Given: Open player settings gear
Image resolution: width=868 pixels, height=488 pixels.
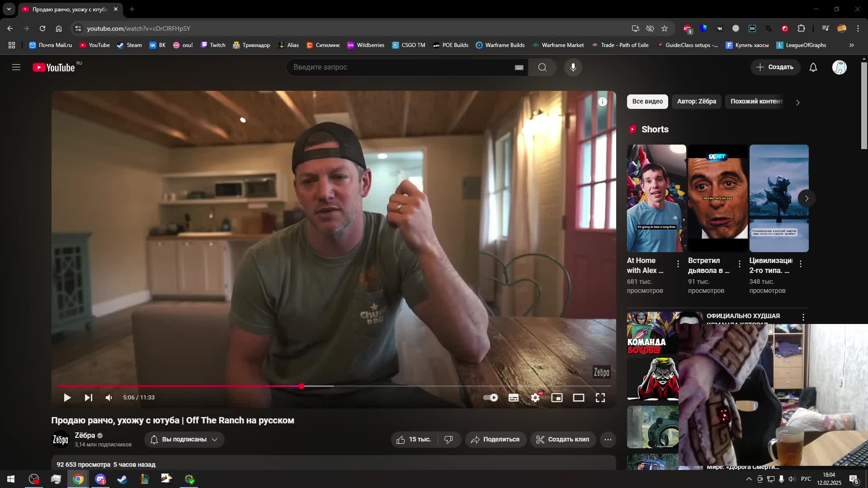Looking at the screenshot, I should coord(535,398).
